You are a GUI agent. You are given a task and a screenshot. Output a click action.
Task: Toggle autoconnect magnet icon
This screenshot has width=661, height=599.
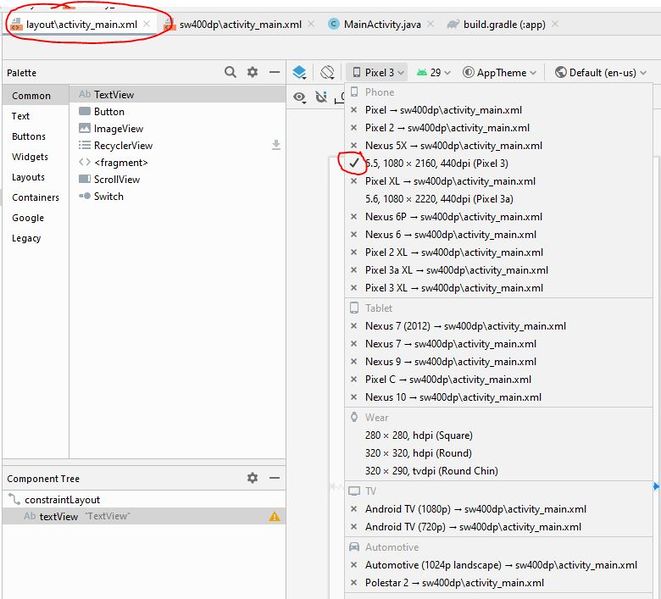pos(321,97)
